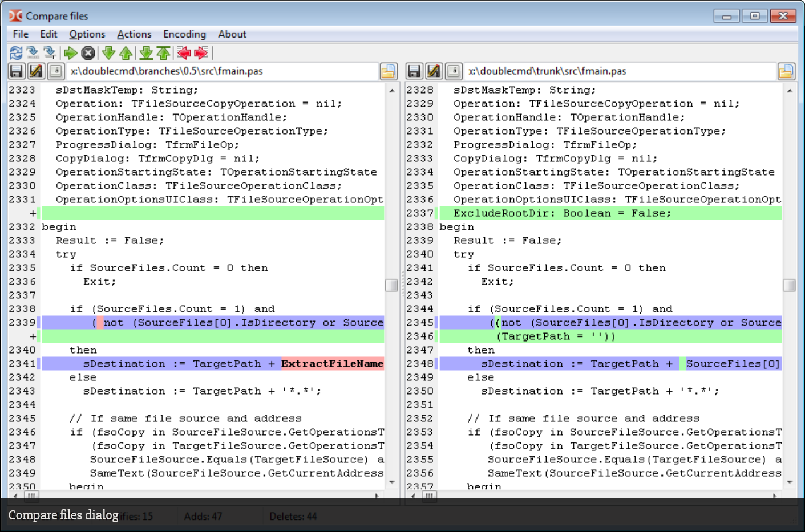This screenshot has height=532, width=805.
Task: Click 'Result := False;' on right line 2339
Action: (508, 241)
